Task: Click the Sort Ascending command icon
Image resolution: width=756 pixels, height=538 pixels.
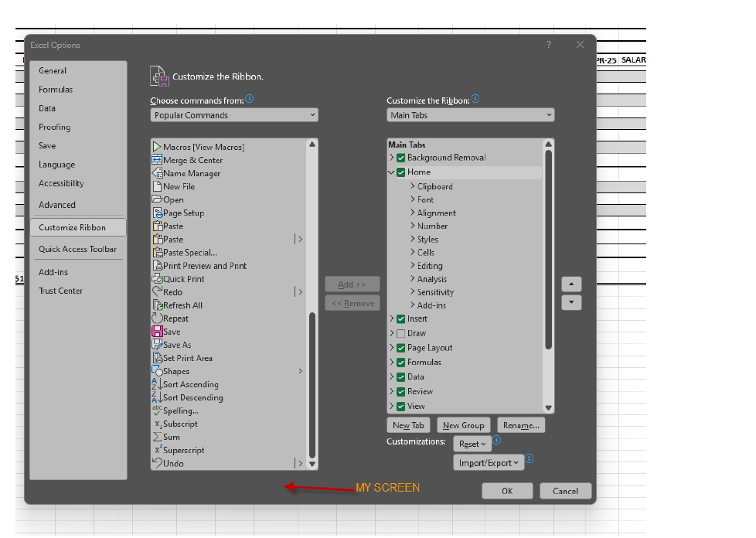Action: (157, 384)
